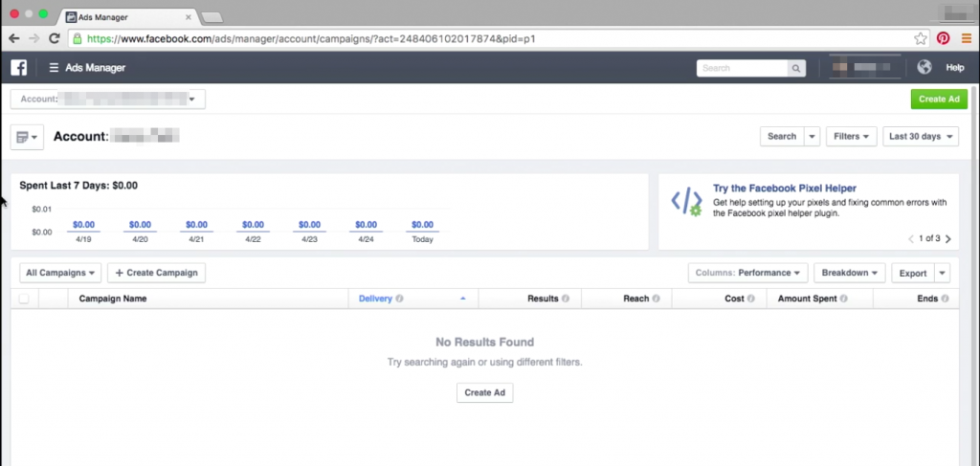This screenshot has height=466, width=980.
Task: Click the Cost column info icon
Action: [750, 299]
